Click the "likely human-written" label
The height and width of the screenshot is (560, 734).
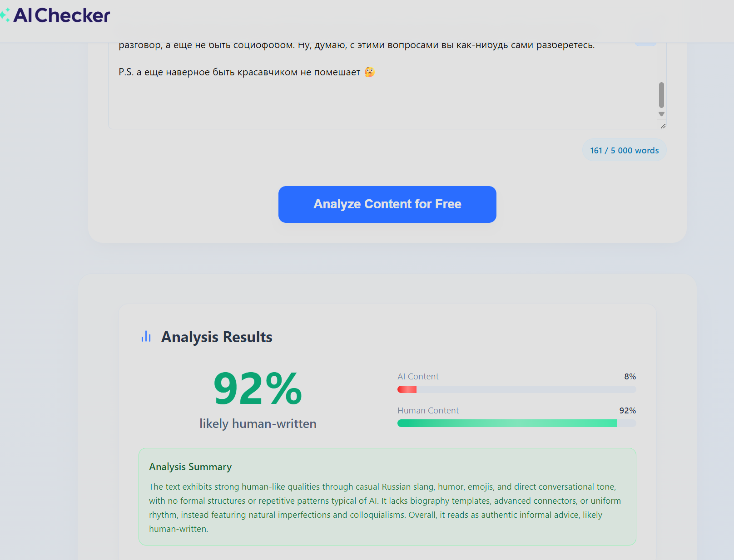(x=258, y=424)
